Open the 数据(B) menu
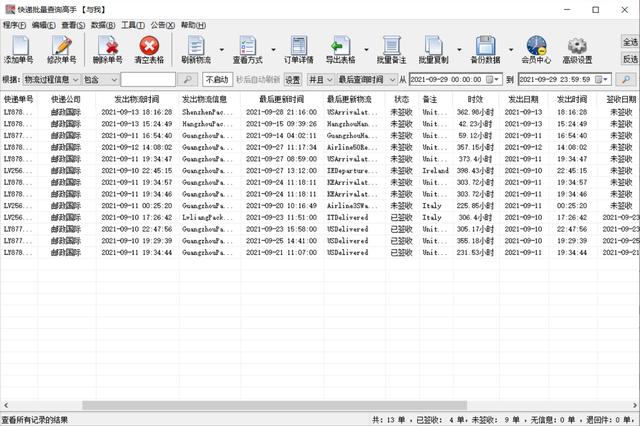Viewport: 640px width, 426px height. click(x=103, y=25)
